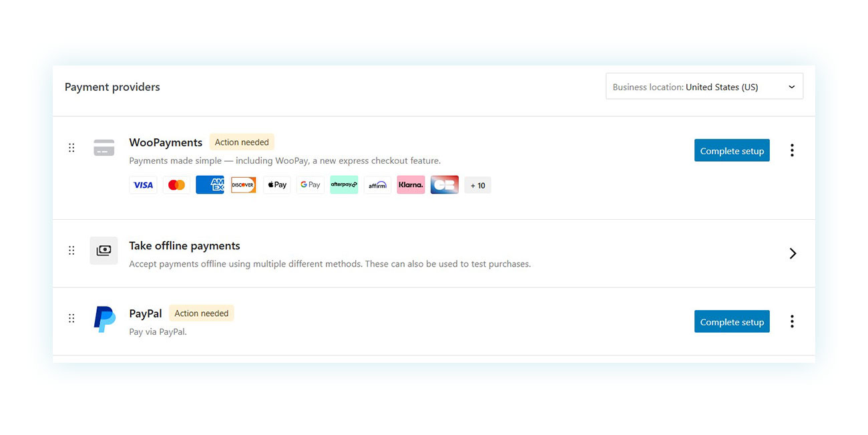Open WooPayments three-dot options menu

(x=792, y=150)
